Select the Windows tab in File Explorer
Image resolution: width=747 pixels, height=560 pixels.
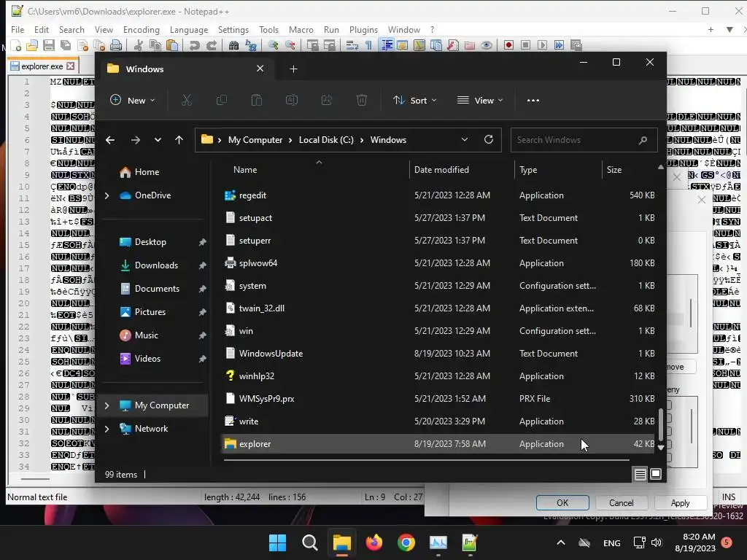pos(186,69)
